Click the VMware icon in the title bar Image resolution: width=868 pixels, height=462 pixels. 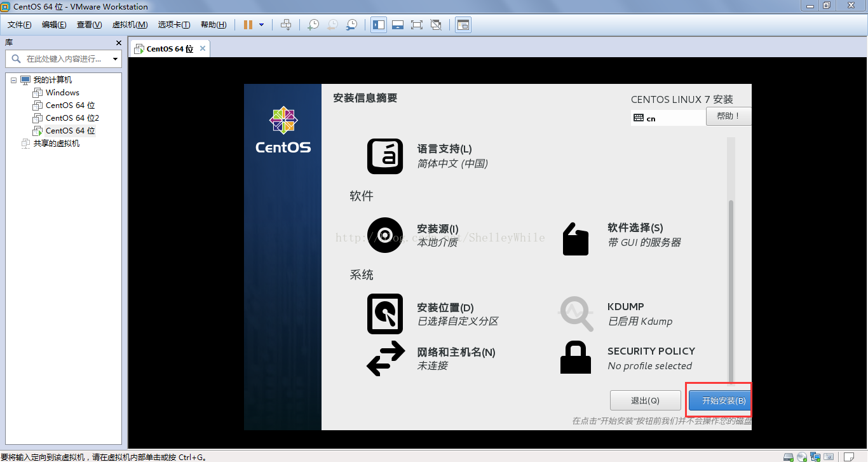tap(6, 6)
